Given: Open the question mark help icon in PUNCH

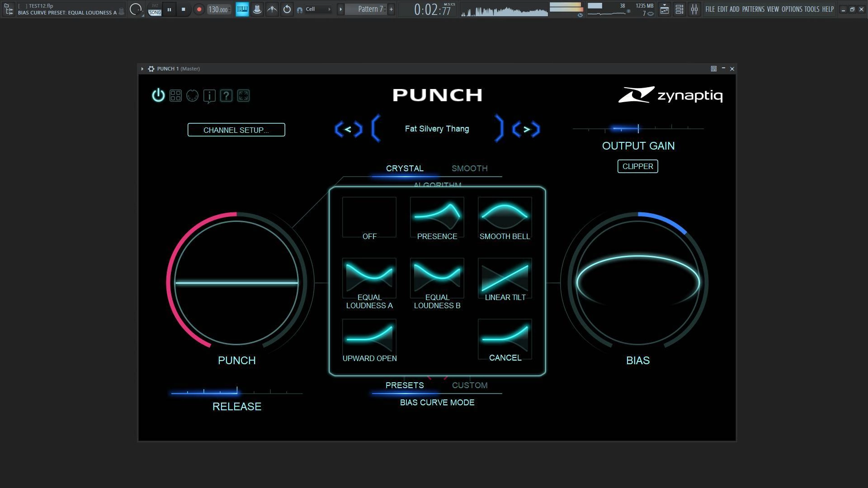Looking at the screenshot, I should click(226, 95).
